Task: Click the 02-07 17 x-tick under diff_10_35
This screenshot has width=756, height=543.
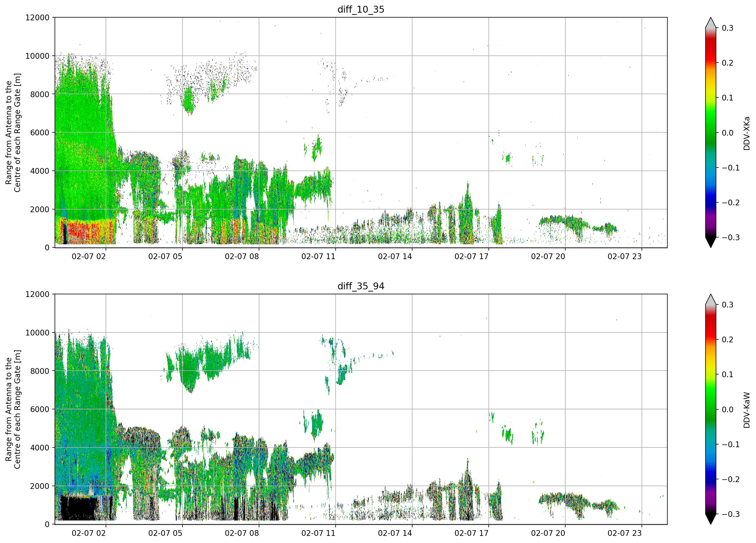Action: tap(471, 256)
